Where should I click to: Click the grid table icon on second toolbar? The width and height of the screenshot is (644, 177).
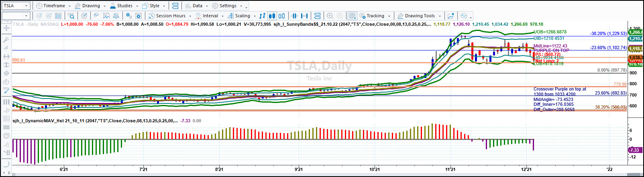[59, 16]
